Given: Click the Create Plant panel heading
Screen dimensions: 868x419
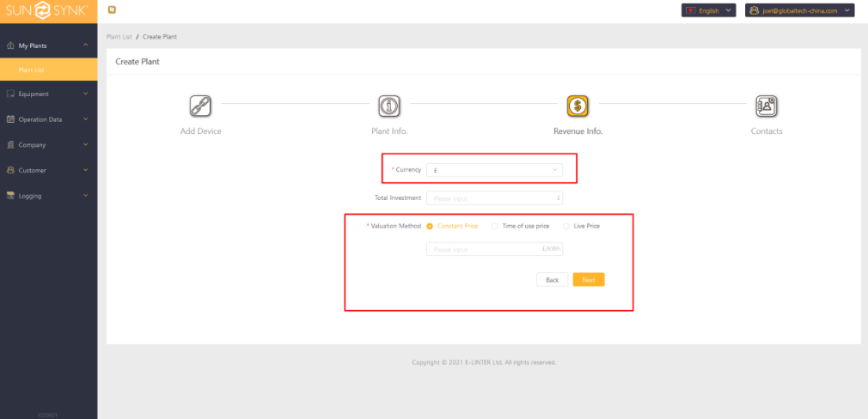Looking at the screenshot, I should click(x=138, y=62).
